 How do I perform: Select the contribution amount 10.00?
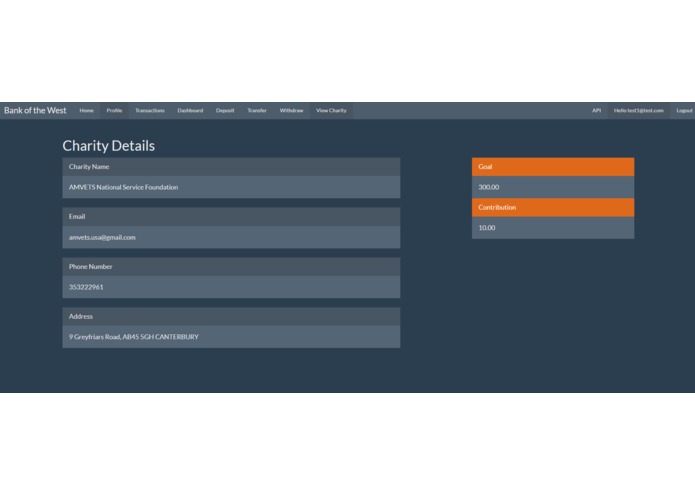click(487, 228)
